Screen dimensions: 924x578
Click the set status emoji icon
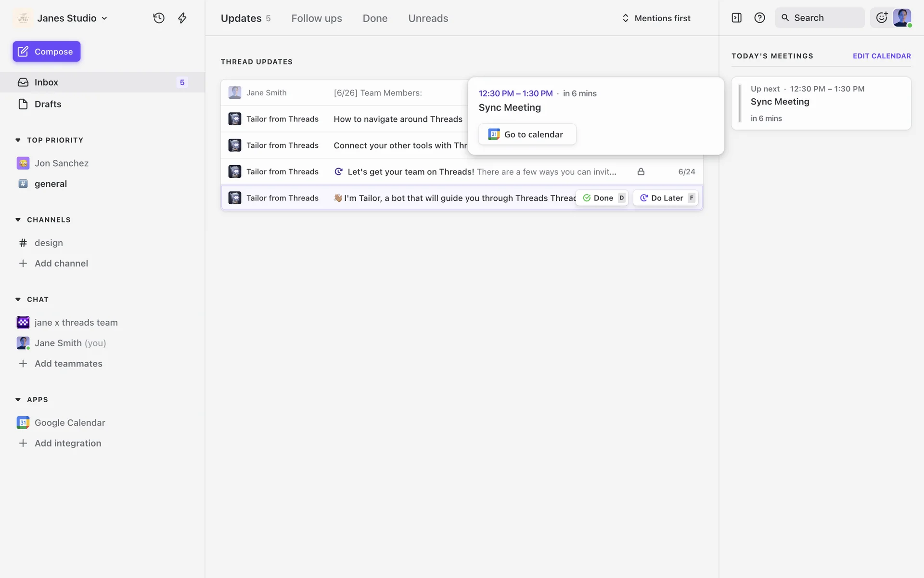pos(881,18)
